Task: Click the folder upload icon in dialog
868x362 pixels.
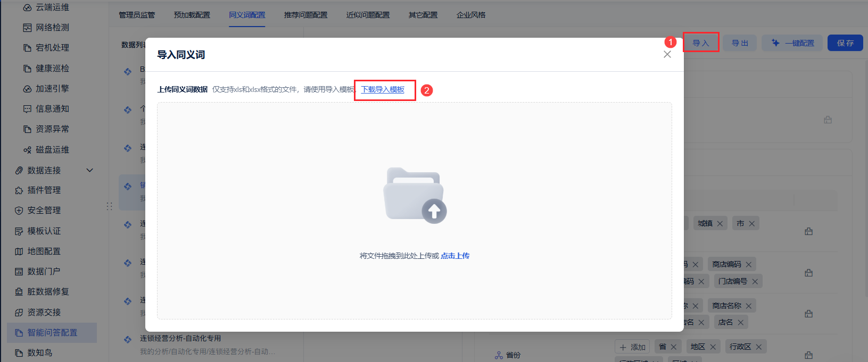Action: [x=415, y=195]
